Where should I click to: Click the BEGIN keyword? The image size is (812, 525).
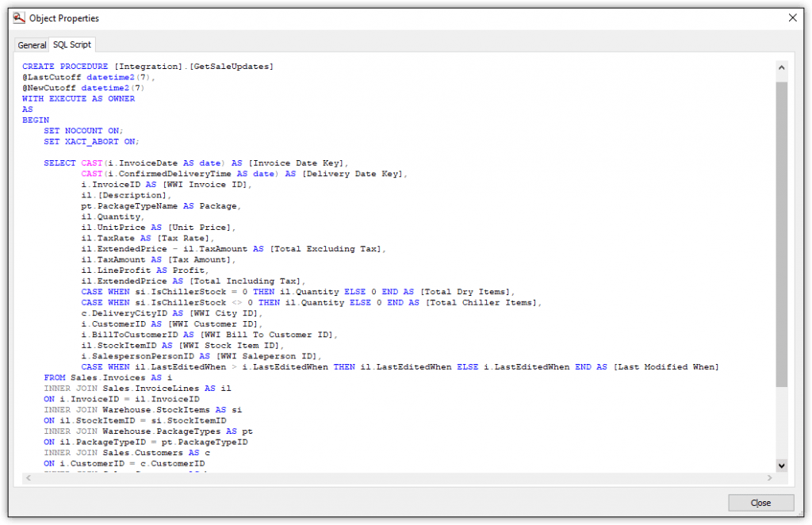[x=34, y=120]
